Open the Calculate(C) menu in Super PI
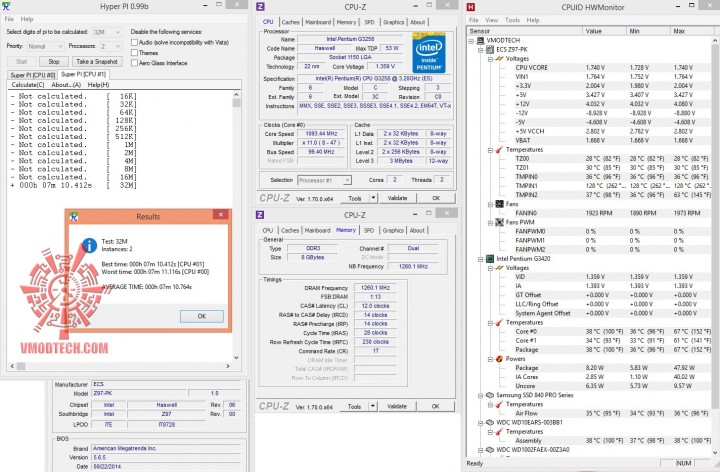This screenshot has height=472, width=720. tap(28, 85)
